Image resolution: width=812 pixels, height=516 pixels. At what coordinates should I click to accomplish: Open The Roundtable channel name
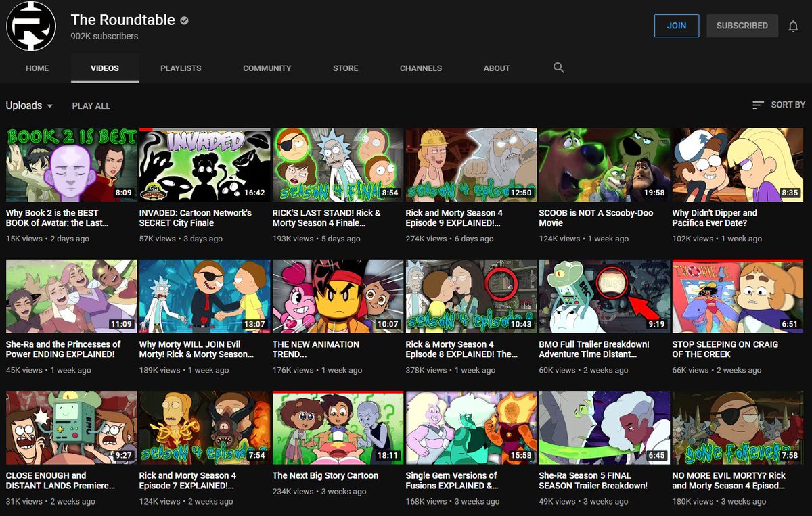(x=123, y=20)
